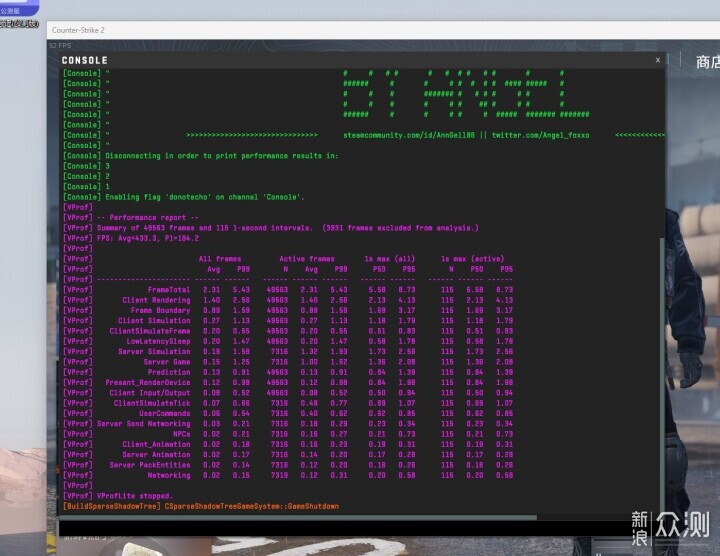Click the '52 FPS' counter text
This screenshot has width=720, height=556.
click(60, 45)
